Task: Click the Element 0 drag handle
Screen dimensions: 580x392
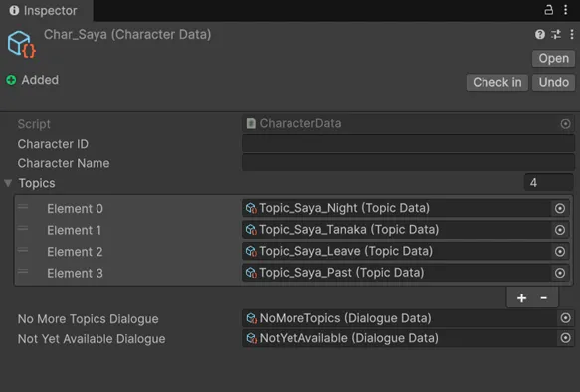Action: 23,207
